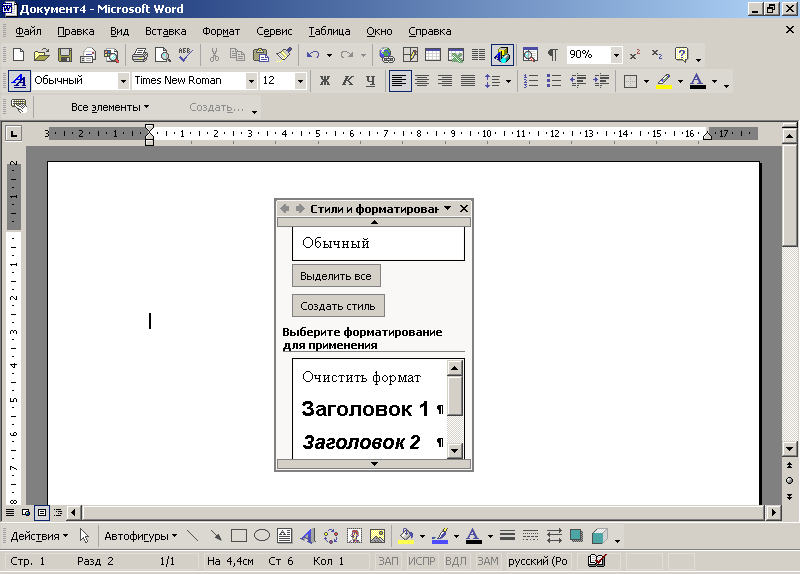Align text to the left
Screen dimensions: 800x574
[399, 81]
